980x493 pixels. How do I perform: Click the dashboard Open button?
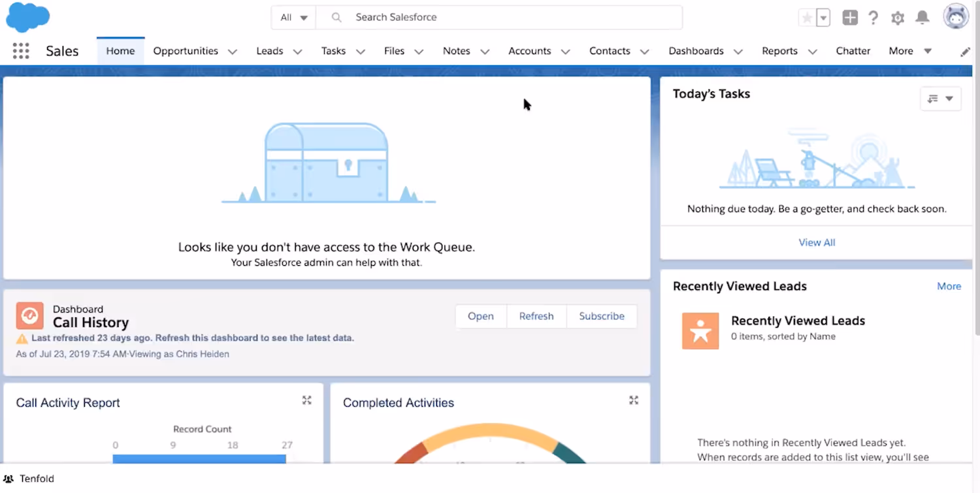tap(481, 316)
